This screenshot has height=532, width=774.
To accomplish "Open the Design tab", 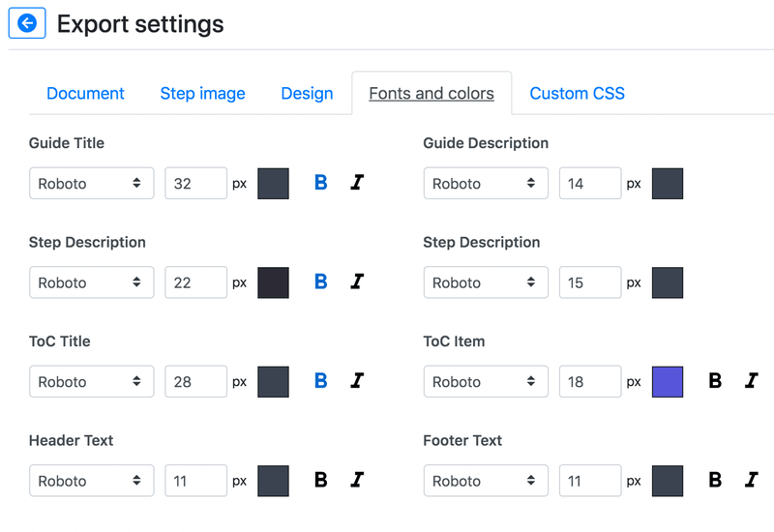I will tap(307, 94).
